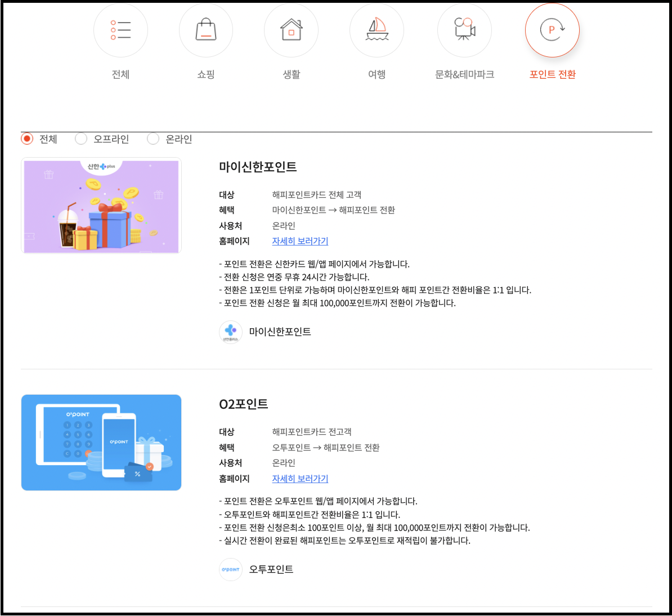Viewport: 672px width, 616px height.
Task: Click text '오투포인트 → 해피포인트 전환'
Action: pos(326,448)
